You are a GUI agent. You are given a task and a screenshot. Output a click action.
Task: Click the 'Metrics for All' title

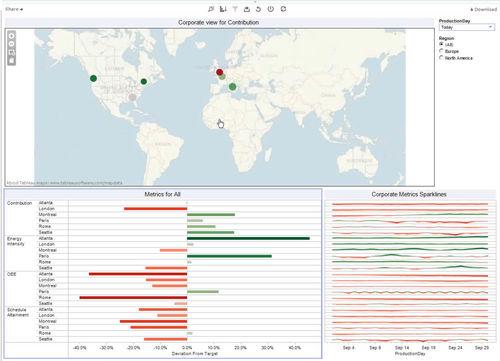point(162,194)
